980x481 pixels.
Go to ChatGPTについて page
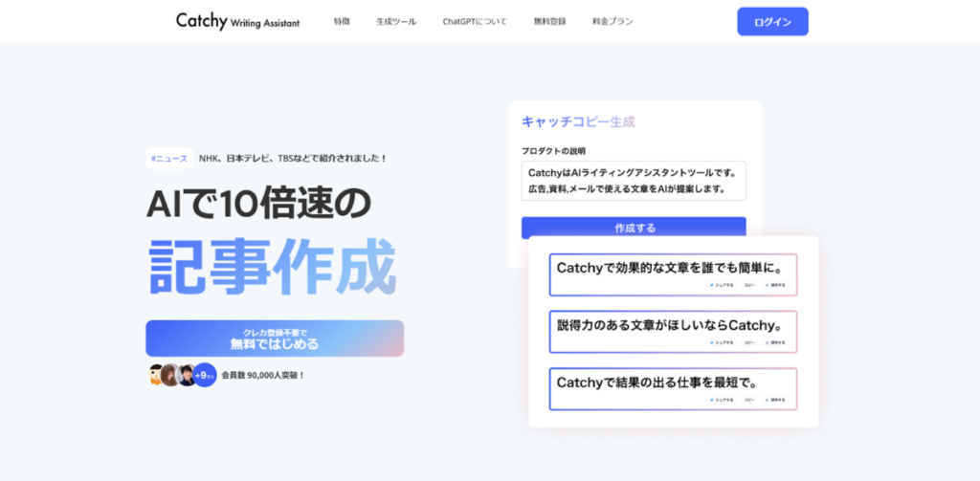click(475, 21)
